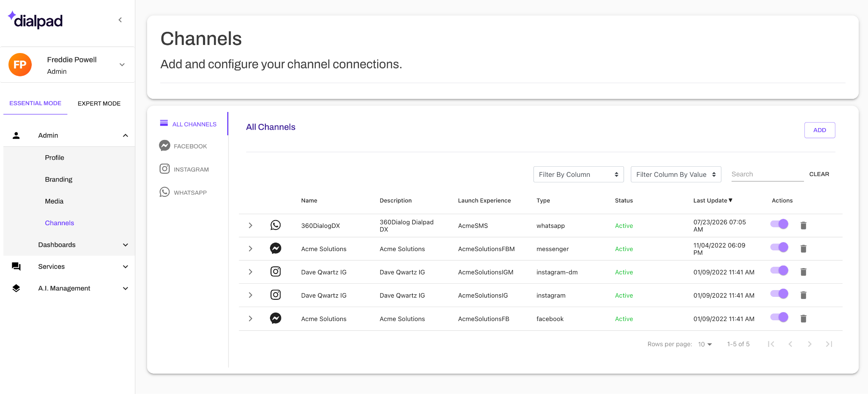Sort by the Type column header

(543, 201)
